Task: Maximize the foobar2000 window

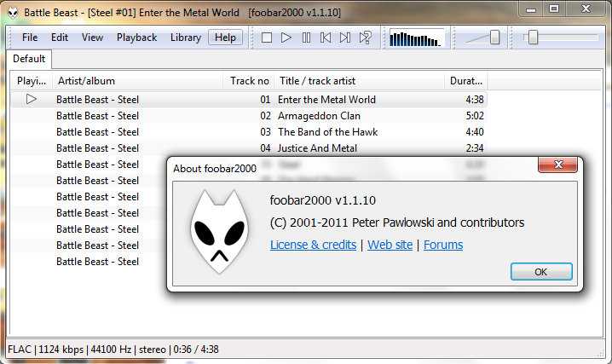Action: 554,9
